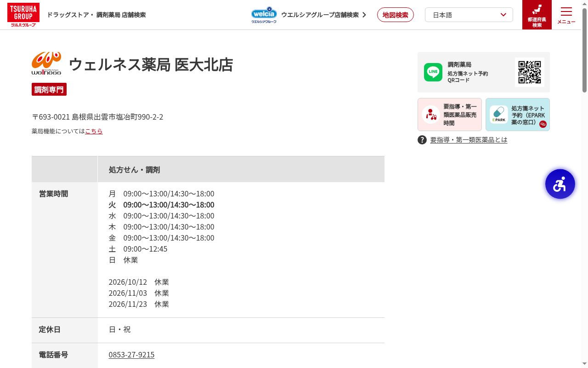Click store title ウェルネス薬局 医大北店
This screenshot has width=588, height=368.
[x=151, y=64]
